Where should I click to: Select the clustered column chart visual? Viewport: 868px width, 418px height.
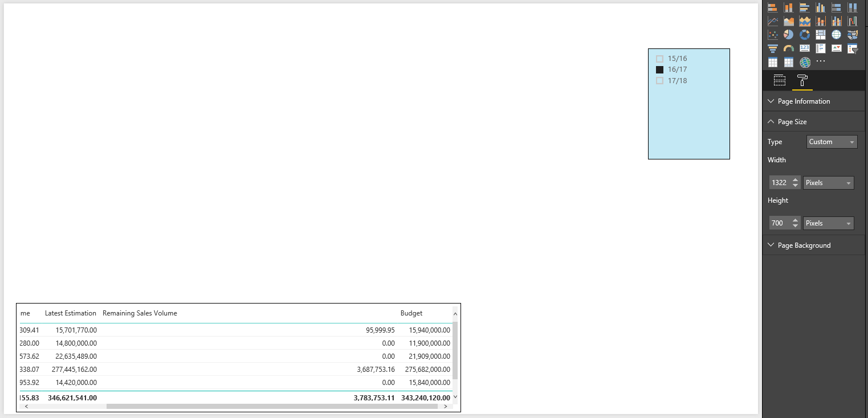pyautogui.click(x=821, y=7)
